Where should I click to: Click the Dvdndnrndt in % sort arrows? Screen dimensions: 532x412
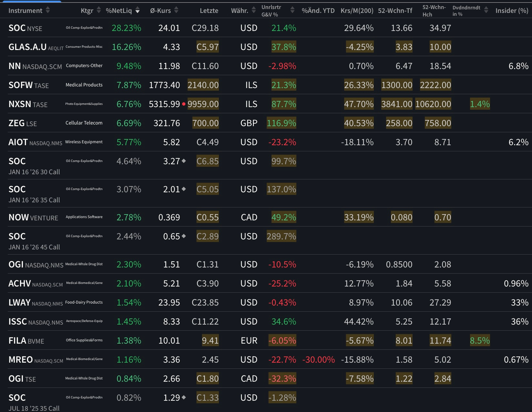(x=486, y=10)
